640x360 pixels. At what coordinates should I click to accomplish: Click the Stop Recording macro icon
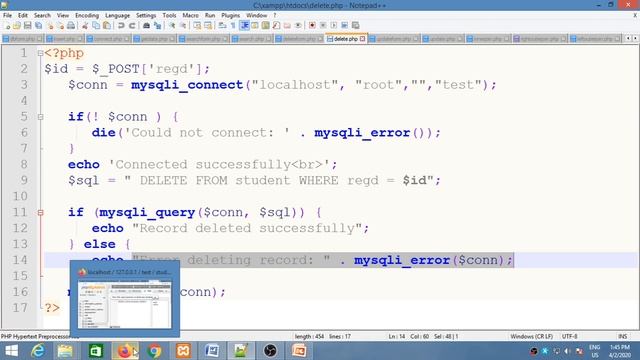323,26
